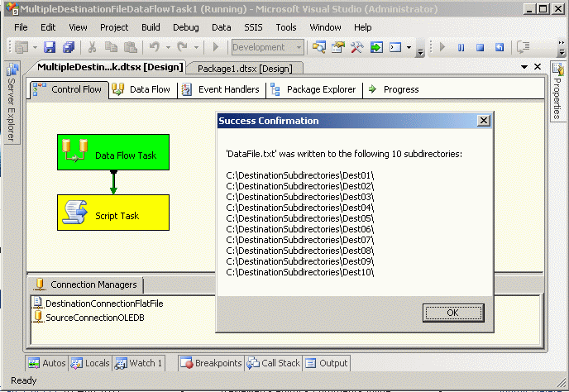Expand the Undo history dropdown arrow
The image size is (569, 392).
pos(168,47)
